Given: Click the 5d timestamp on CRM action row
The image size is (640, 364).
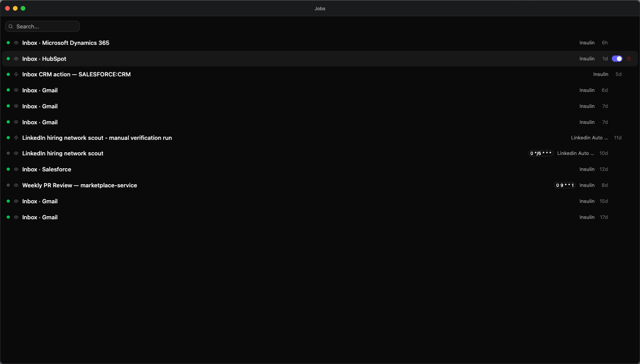Looking at the screenshot, I should pyautogui.click(x=619, y=74).
